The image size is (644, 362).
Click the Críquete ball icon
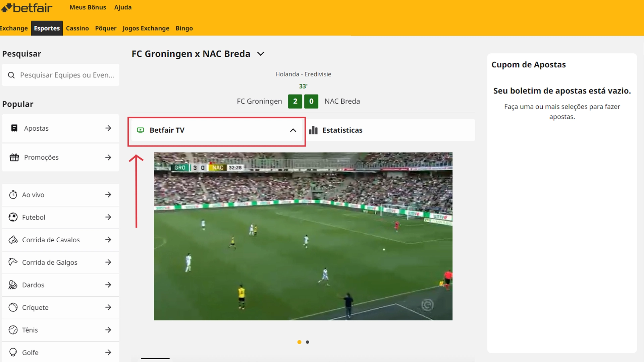click(13, 307)
